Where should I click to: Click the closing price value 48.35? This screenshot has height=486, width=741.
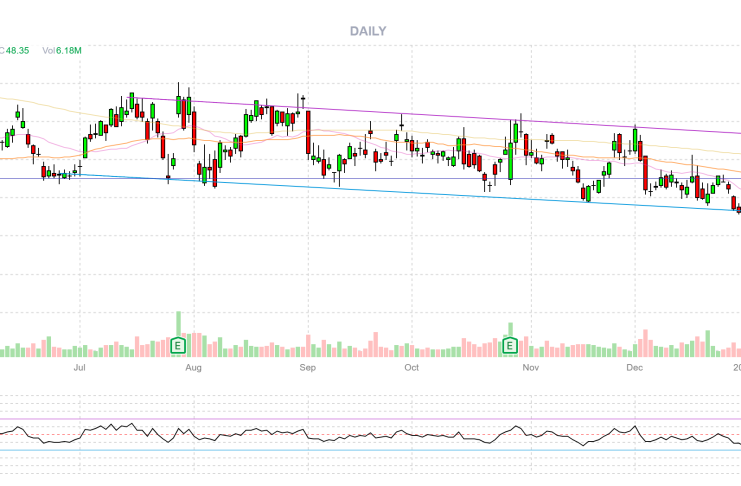coord(16,50)
